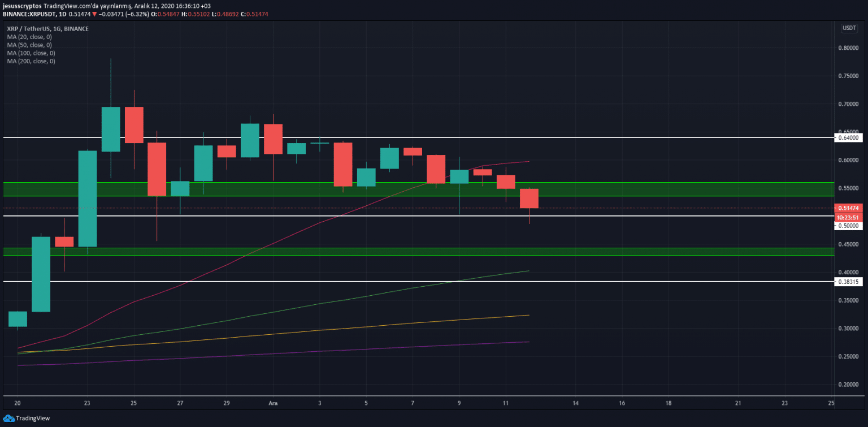Open the USDT currency selector
This screenshot has width=868, height=427.
(x=849, y=28)
